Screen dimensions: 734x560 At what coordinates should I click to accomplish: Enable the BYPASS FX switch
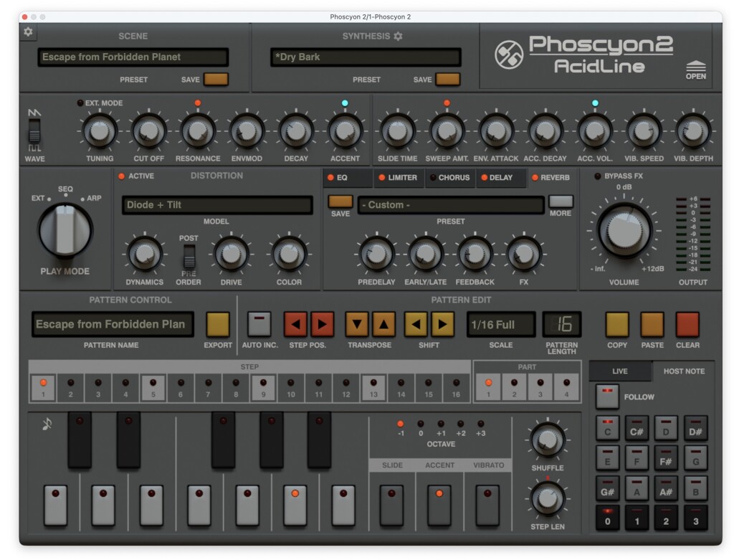point(598,176)
